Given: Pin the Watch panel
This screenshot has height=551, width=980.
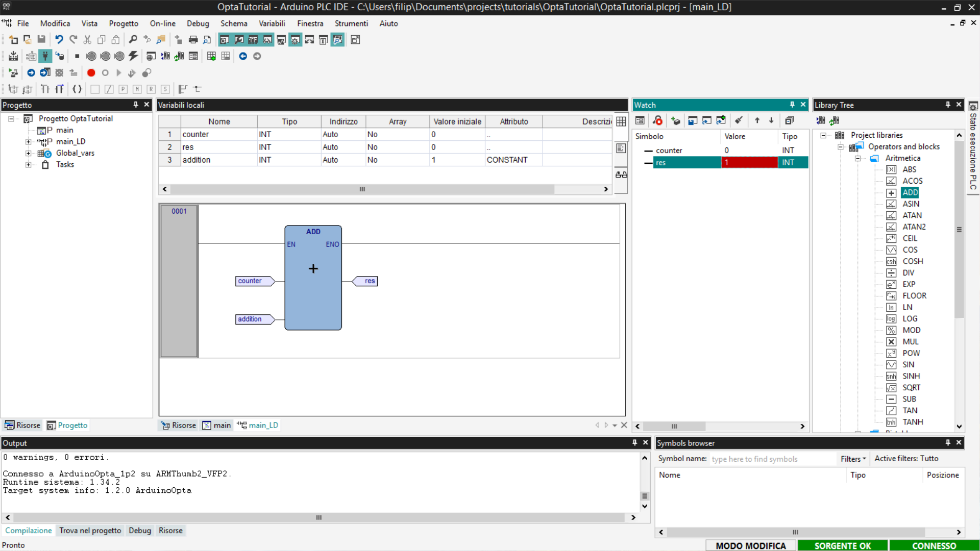Looking at the screenshot, I should coord(792,105).
